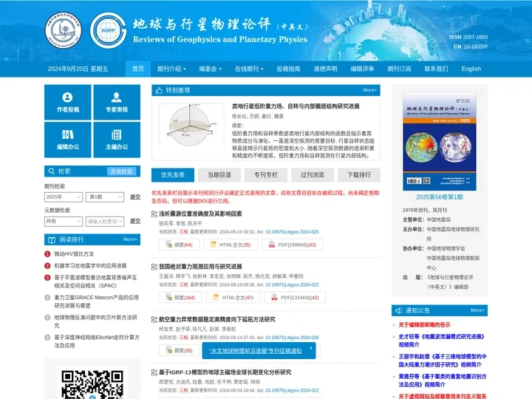Click 提交 for the 期刊检索 row
532x399 pixels.
(135, 197)
